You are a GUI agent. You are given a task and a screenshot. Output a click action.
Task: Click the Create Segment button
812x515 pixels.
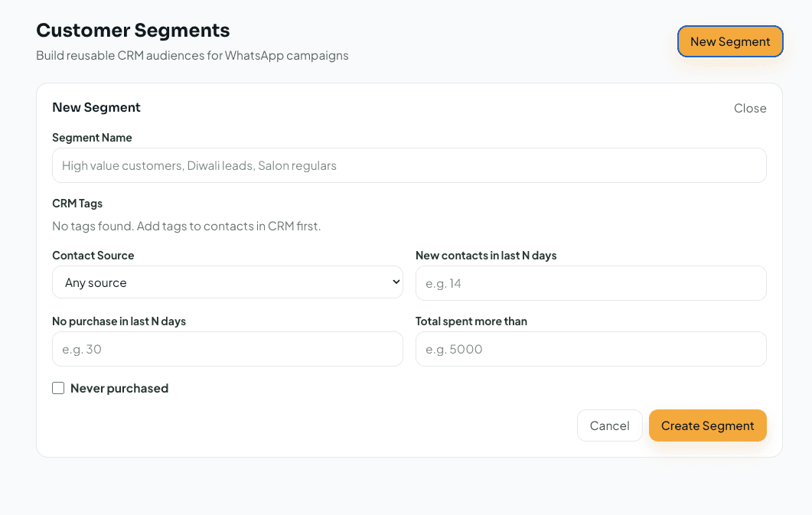pos(707,425)
